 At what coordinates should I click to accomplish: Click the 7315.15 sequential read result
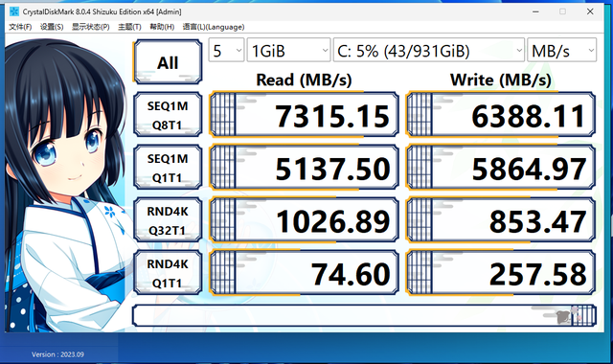(305, 115)
